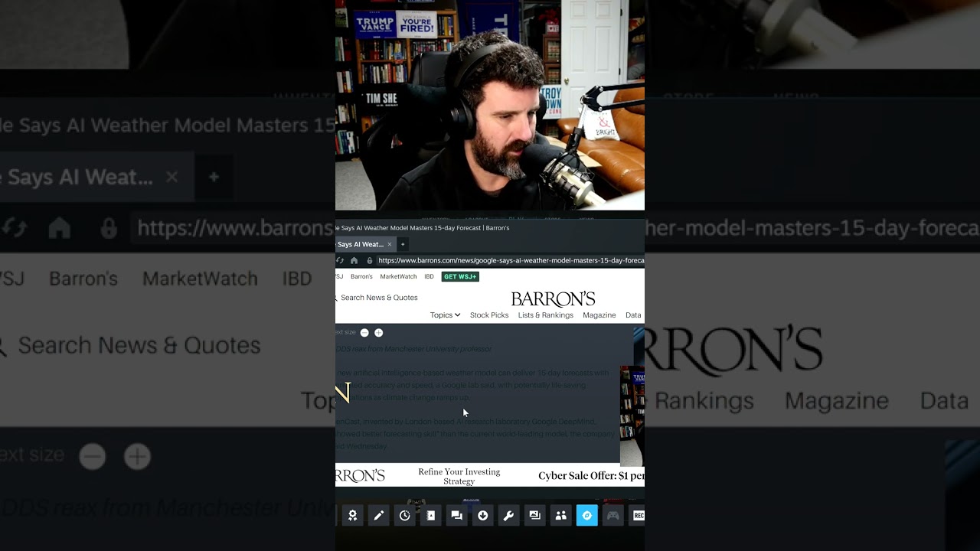Open the downloads arrow icon in overlay toolbar
The image size is (980, 551).
pyautogui.click(x=482, y=516)
